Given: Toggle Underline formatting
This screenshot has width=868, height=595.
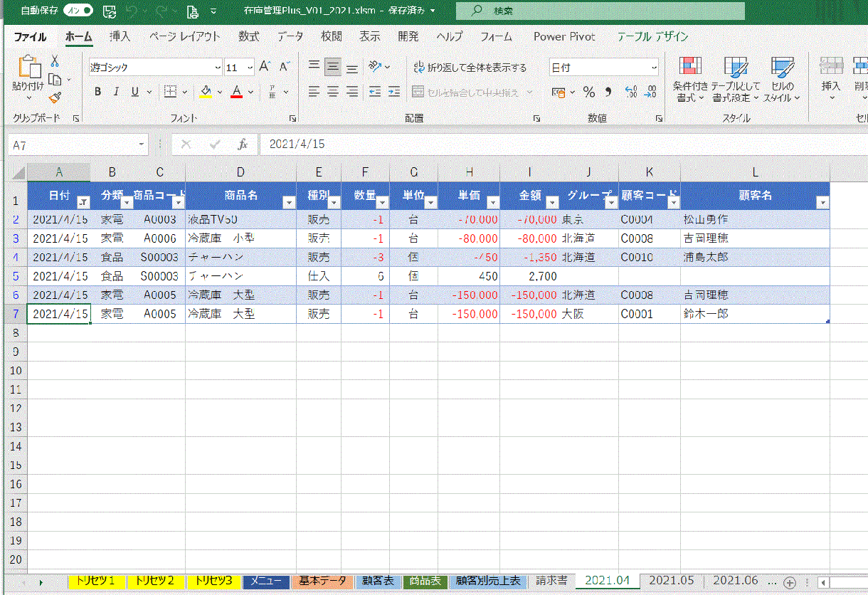Looking at the screenshot, I should point(135,92).
